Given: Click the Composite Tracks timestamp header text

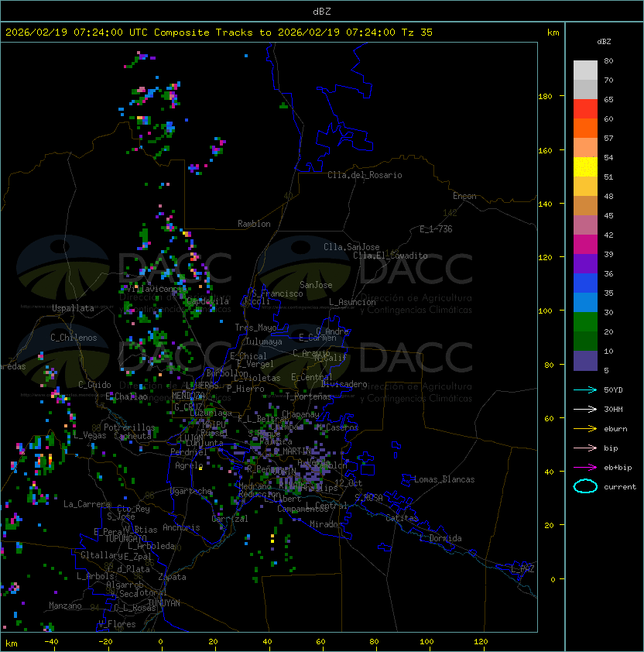Looking at the screenshot, I should 219,33.
